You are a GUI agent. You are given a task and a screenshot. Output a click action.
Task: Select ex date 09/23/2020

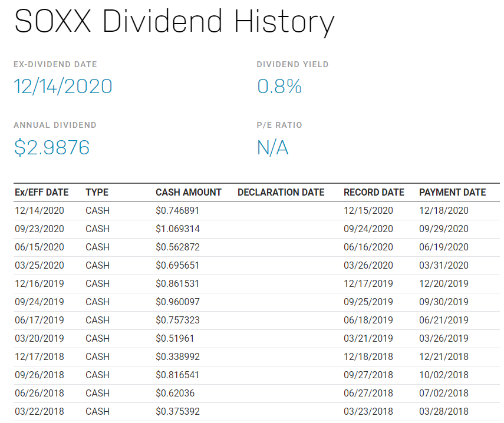pos(39,229)
